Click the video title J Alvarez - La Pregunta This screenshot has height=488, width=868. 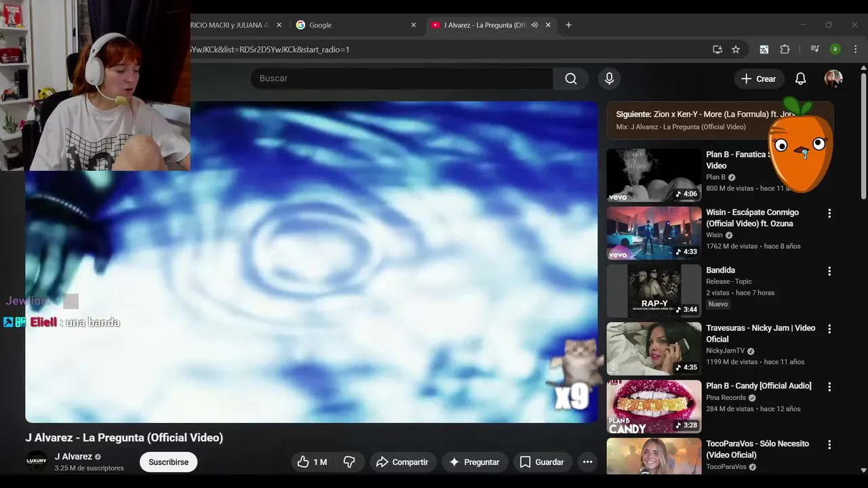[x=124, y=438]
